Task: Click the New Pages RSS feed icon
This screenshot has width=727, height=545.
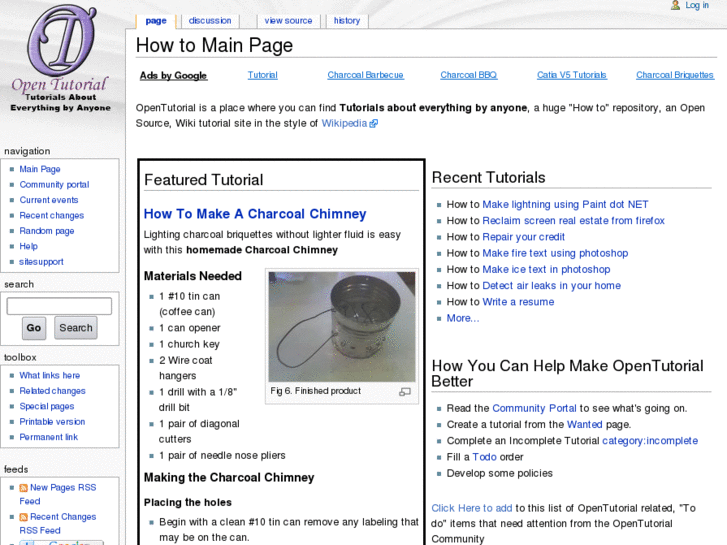Action: pos(23,488)
